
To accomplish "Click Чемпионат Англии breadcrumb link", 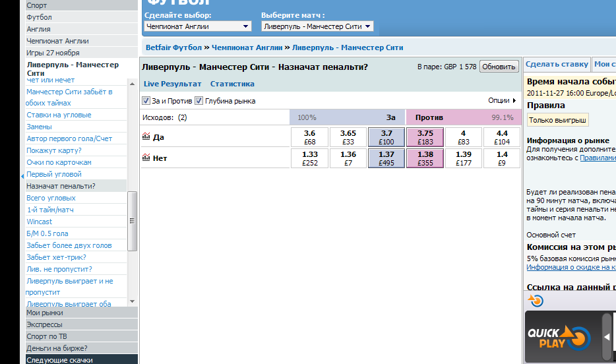I will 247,47.
